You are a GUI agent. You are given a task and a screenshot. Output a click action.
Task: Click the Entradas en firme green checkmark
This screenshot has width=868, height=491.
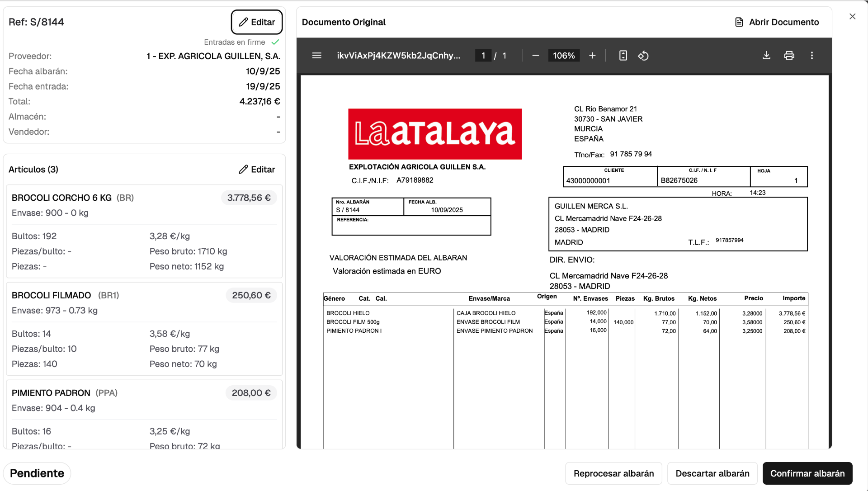coord(275,42)
